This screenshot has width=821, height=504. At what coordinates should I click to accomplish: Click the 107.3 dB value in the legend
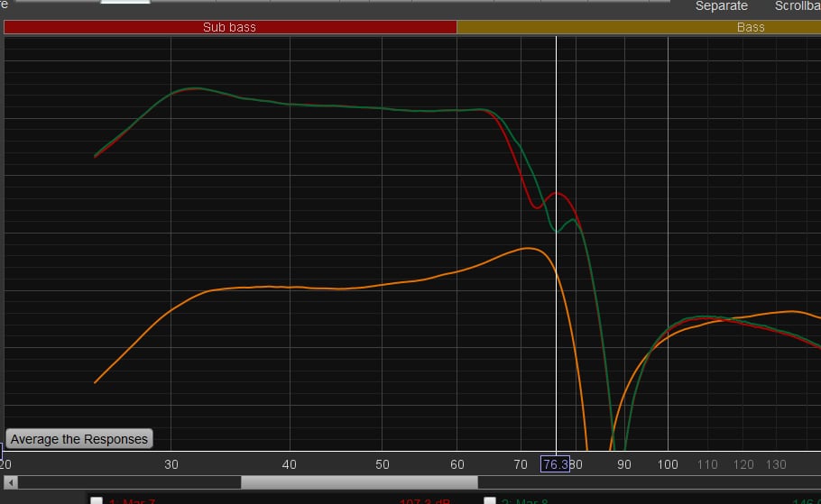[425, 501]
